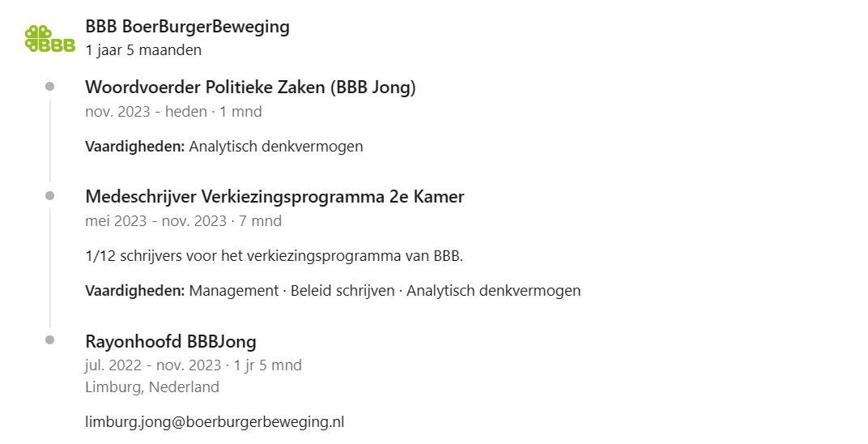Click the mei 2023 - nov. 2023 date range
Image resolution: width=868 pixels, height=444 pixels.
[155, 221]
